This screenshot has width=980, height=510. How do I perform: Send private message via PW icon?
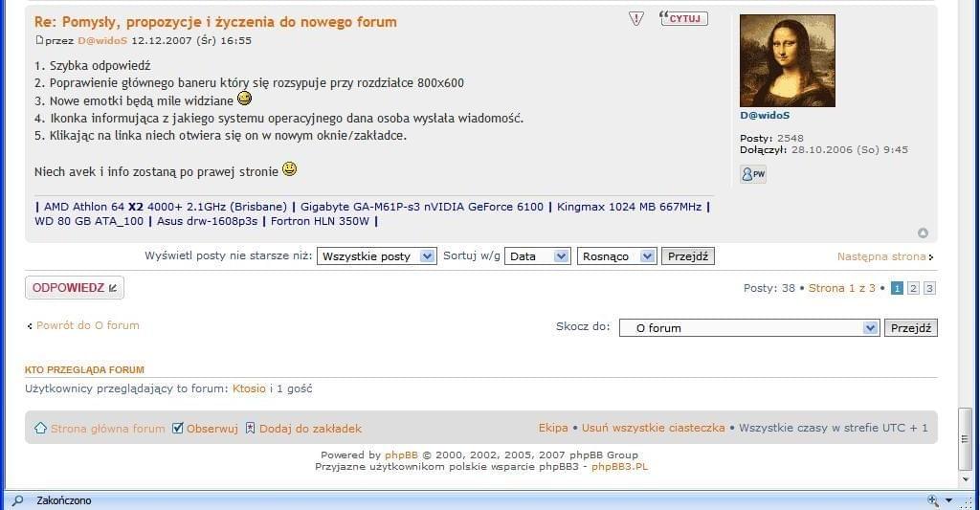[753, 174]
